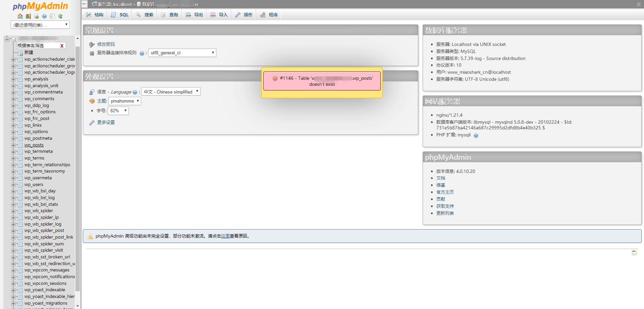
Task: Click the log out door icon
Action: (x=28, y=16)
